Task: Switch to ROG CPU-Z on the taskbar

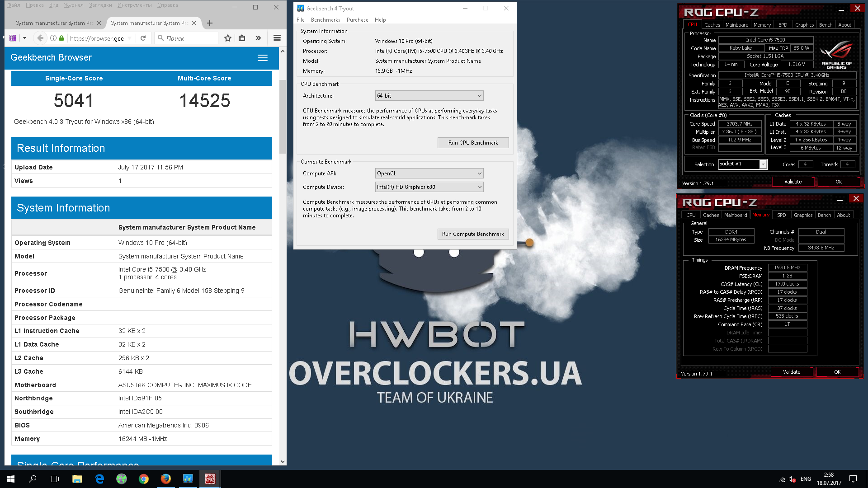Action: [x=210, y=479]
